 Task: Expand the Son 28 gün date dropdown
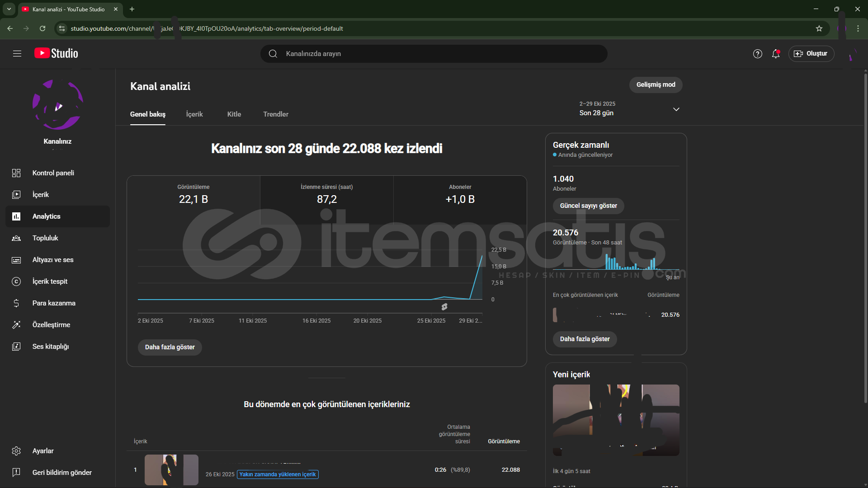[676, 109]
